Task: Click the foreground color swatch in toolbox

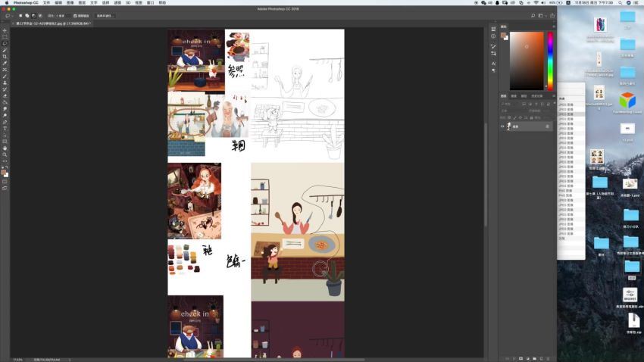Action: pyautogui.click(x=4, y=173)
